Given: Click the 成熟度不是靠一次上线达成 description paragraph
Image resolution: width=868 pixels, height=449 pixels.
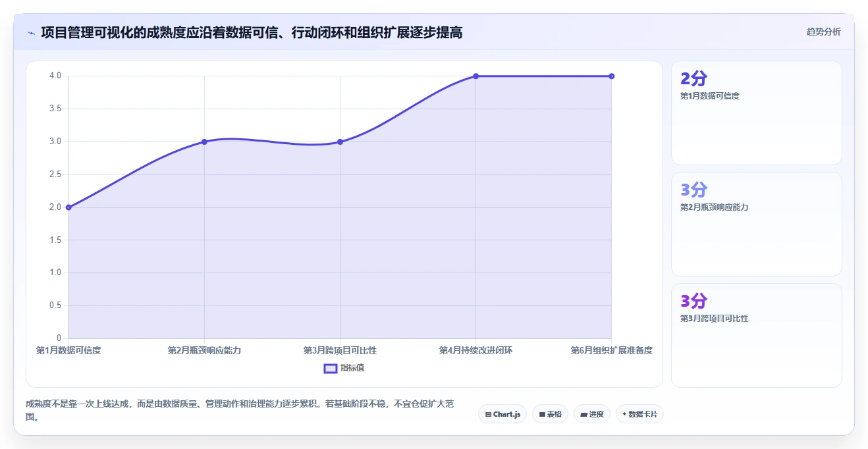Looking at the screenshot, I should (240, 410).
